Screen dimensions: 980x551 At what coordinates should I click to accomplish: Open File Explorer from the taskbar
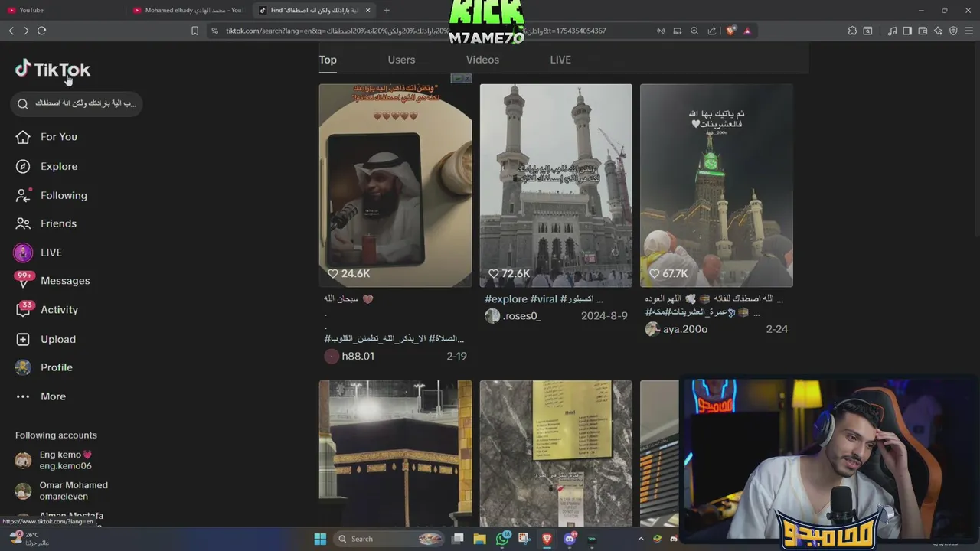coord(479,539)
